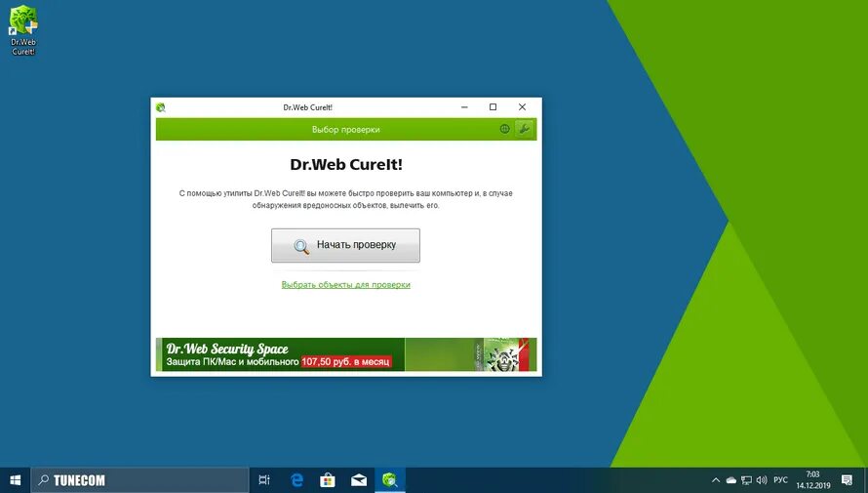This screenshot has height=493, width=868.
Task: Show hidden system tray icons
Action: point(715,480)
